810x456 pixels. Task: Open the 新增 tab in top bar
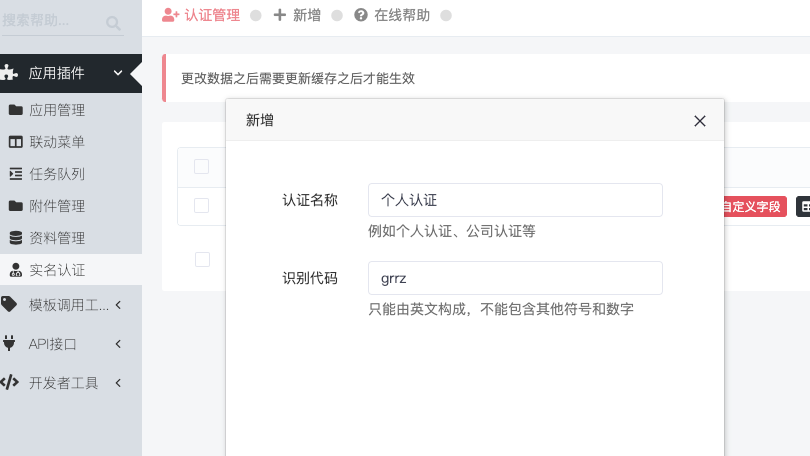[297, 15]
